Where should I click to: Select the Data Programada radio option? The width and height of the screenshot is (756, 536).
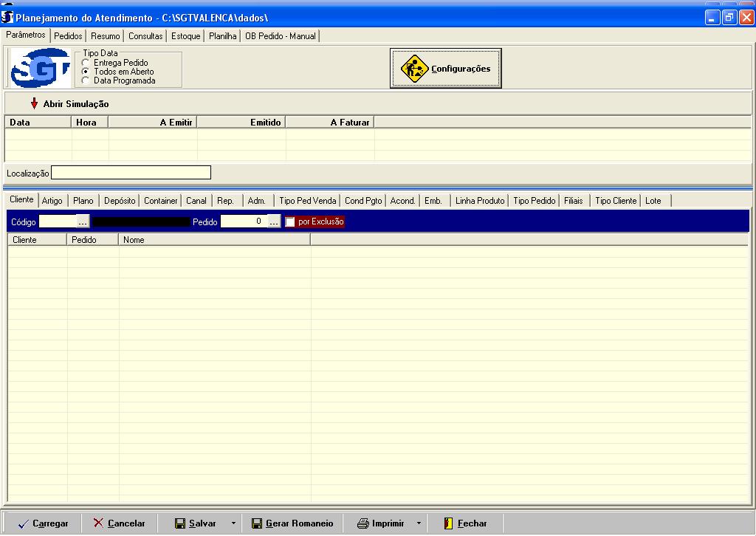click(86, 80)
